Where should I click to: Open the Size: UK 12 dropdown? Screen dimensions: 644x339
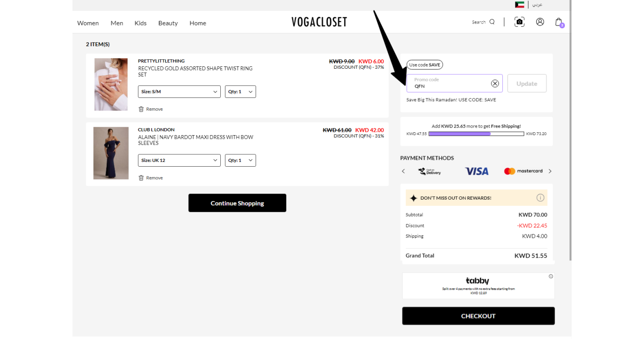pos(179,161)
